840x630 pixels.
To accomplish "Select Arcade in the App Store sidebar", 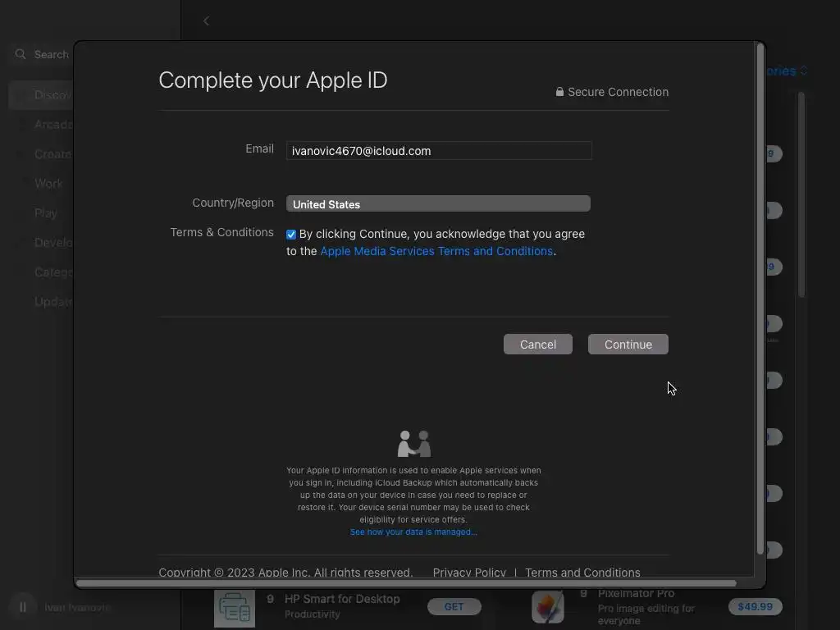I will tap(41, 125).
